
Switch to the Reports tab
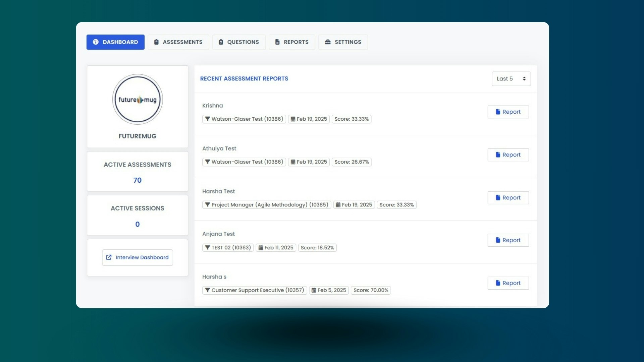(292, 42)
